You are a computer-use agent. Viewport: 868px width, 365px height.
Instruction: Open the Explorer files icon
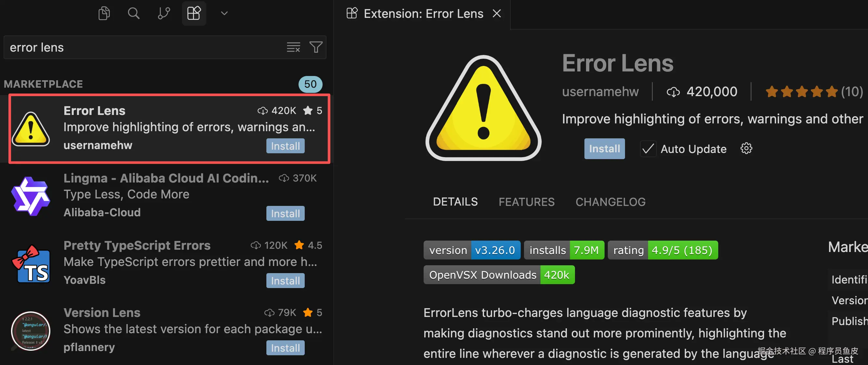pyautogui.click(x=104, y=13)
